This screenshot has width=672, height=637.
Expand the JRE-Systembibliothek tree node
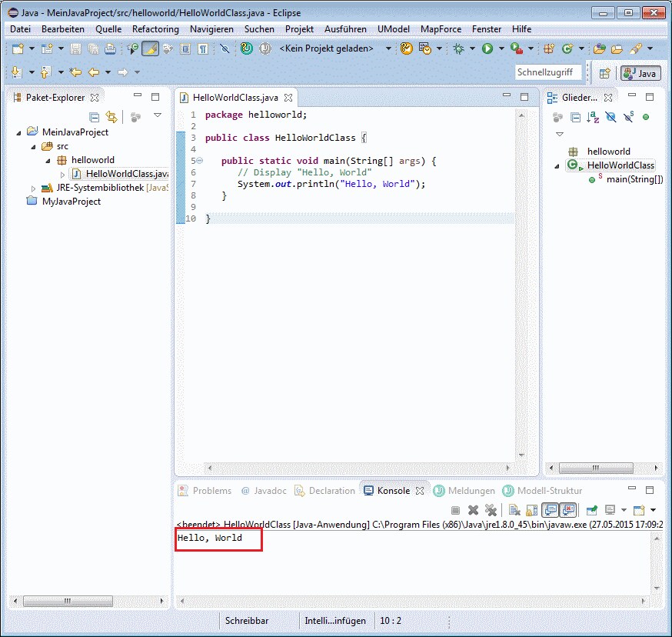tap(33, 188)
